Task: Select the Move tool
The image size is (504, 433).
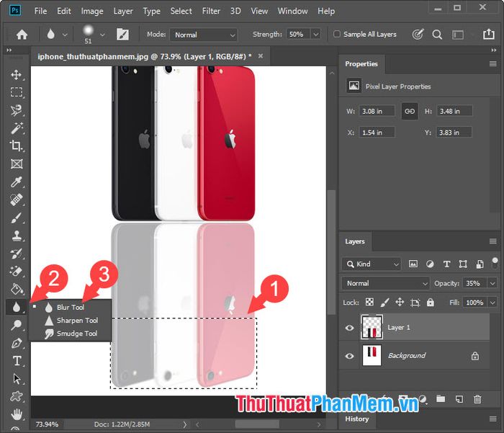Action: 17,75
